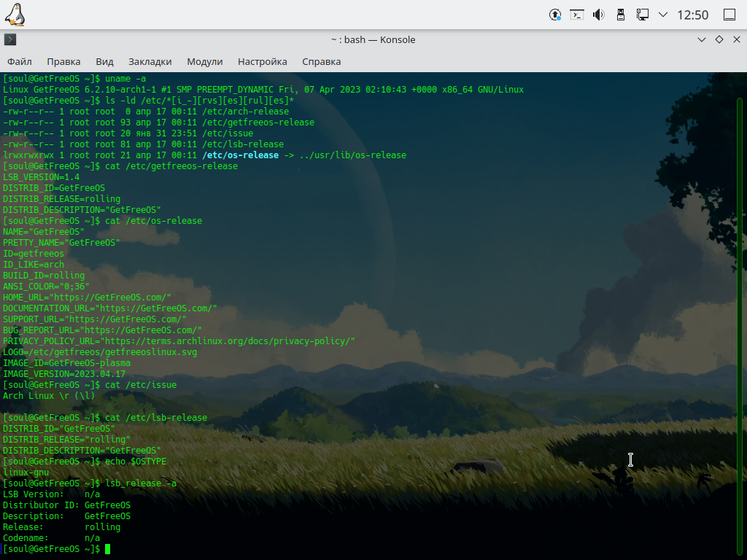Click the Konsole window icon in the title bar

(x=10, y=39)
